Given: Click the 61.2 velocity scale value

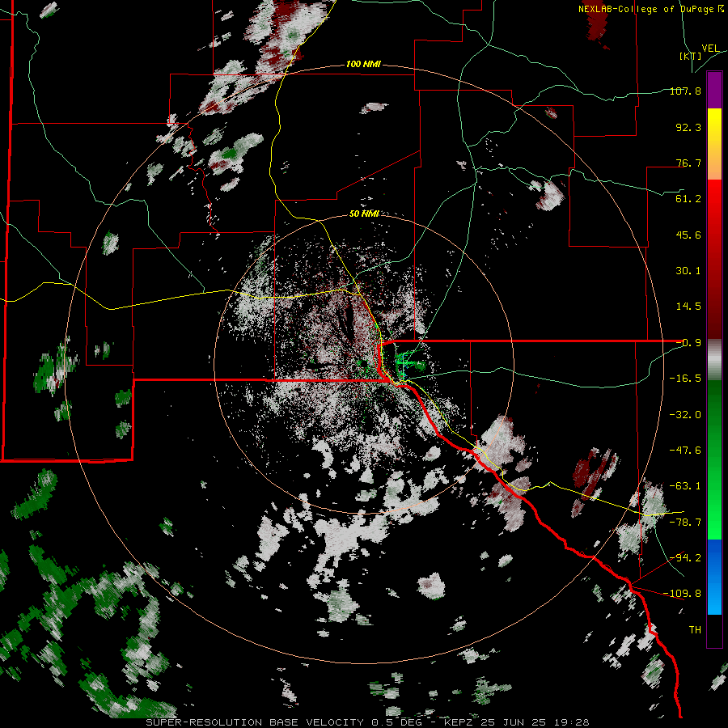Looking at the screenshot, I should pos(688,199).
